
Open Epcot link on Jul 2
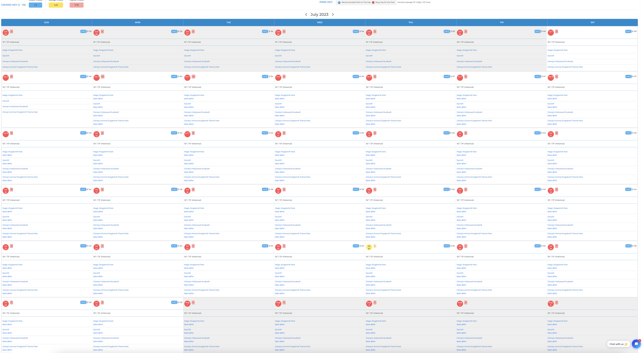6,101
